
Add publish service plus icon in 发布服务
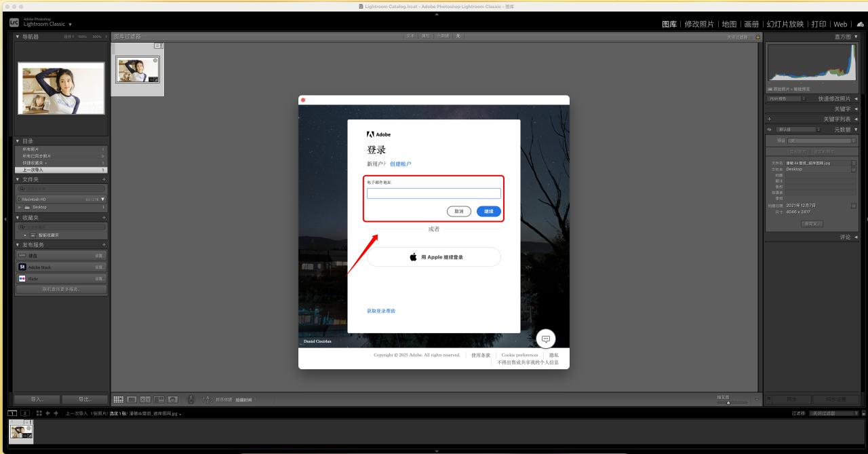[x=104, y=244]
